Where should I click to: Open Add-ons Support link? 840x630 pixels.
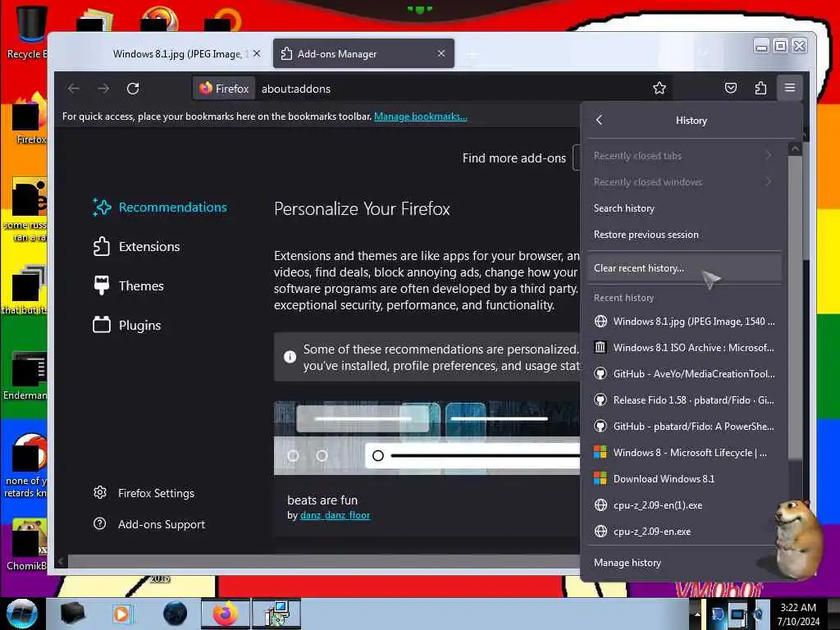point(149,524)
